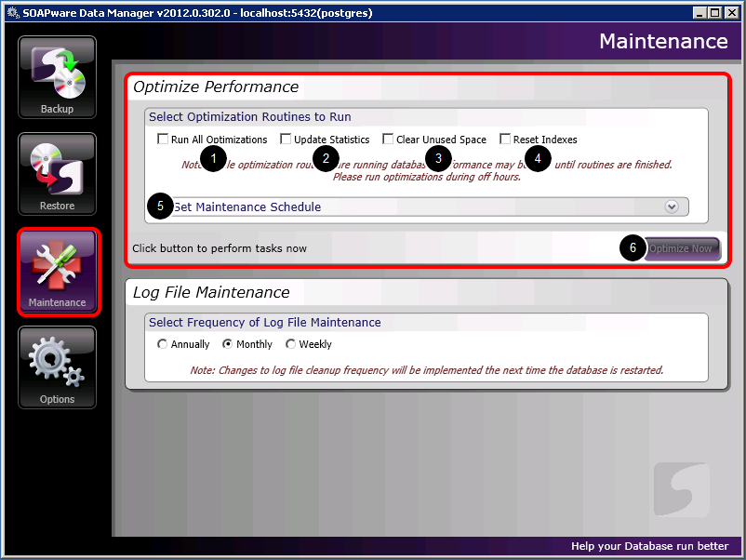The height and width of the screenshot is (560, 746).
Task: Open the Options gear section
Action: pyautogui.click(x=57, y=367)
